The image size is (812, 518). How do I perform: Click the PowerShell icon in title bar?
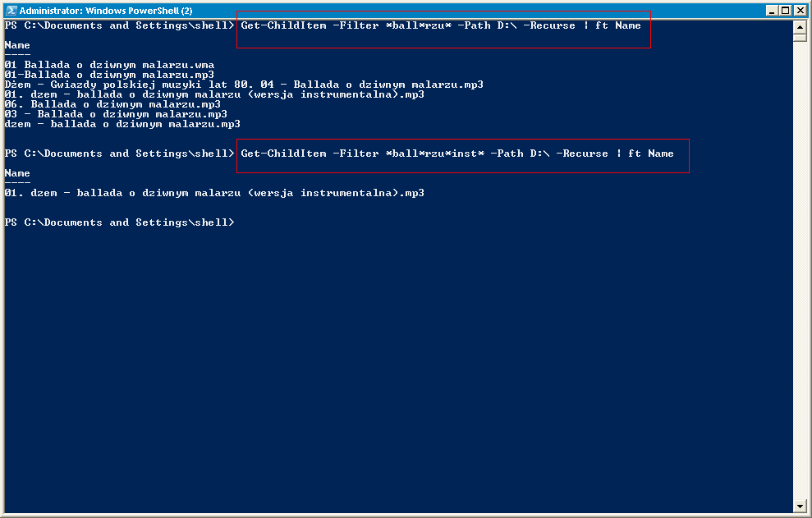pyautogui.click(x=11, y=11)
